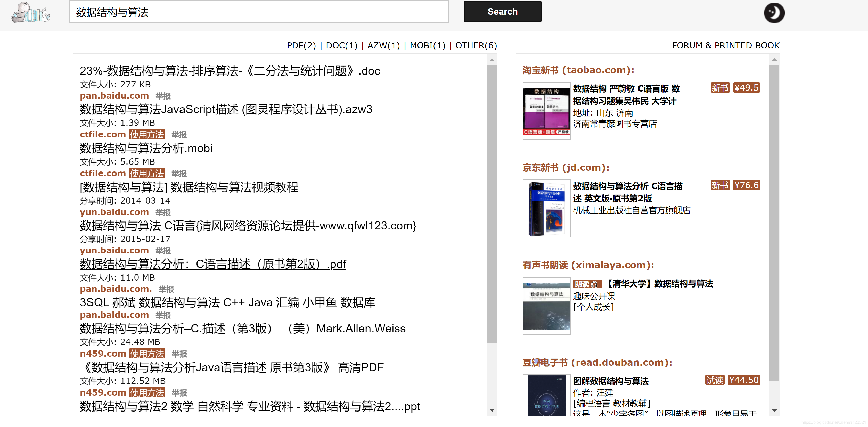Report the 2015-02-17 result via 举报
868x427 pixels.
click(163, 251)
